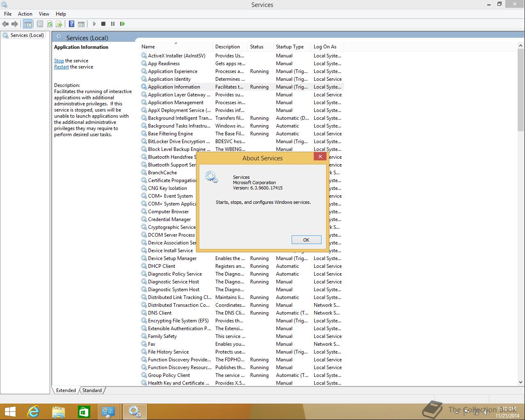Select the File History Service row
Viewport: 525px width, 420px height.
242,352
